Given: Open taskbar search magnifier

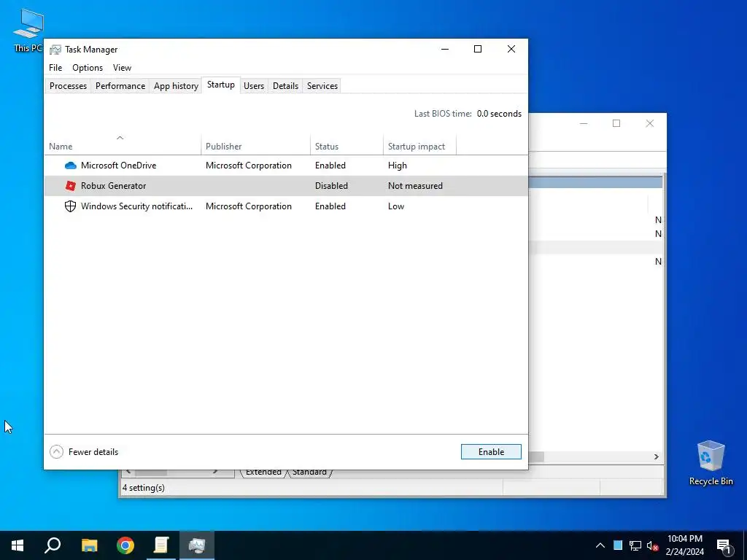Looking at the screenshot, I should click(53, 545).
